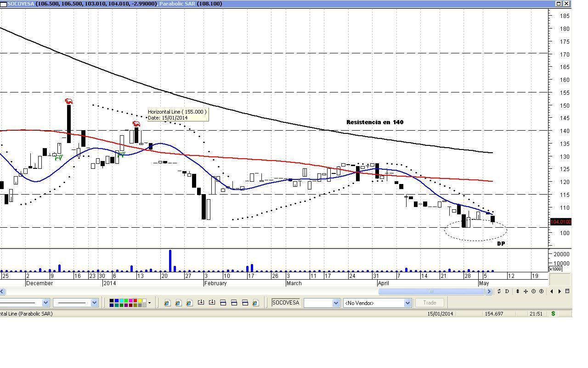Screen dimensions: 588x368
Task: Pick the bright green color swatch
Action: click(x=125, y=301)
